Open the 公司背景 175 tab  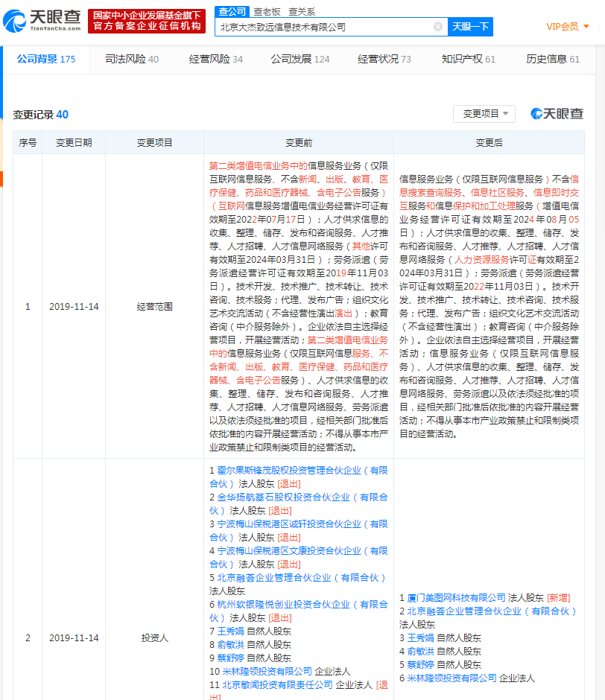pos(46,59)
